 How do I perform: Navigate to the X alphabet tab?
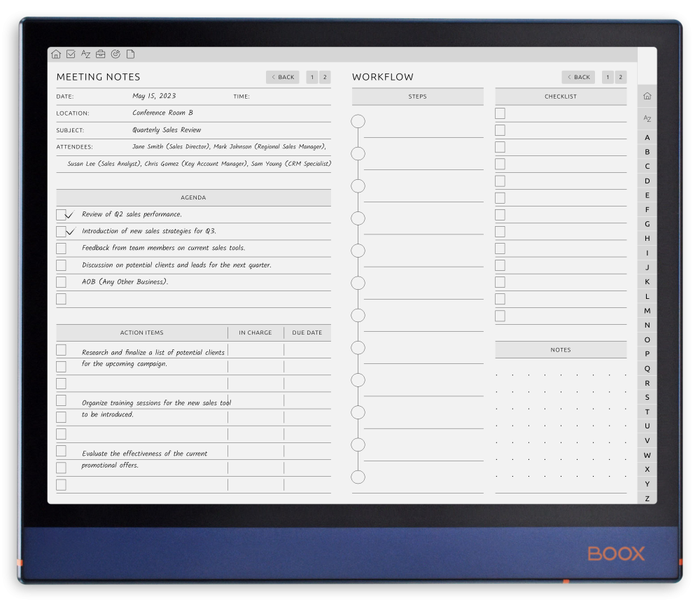pyautogui.click(x=647, y=470)
